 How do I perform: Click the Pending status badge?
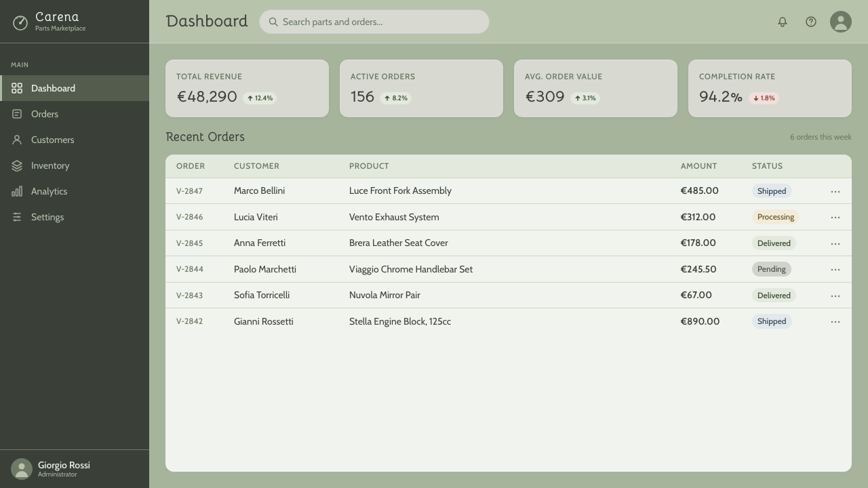[x=772, y=269]
